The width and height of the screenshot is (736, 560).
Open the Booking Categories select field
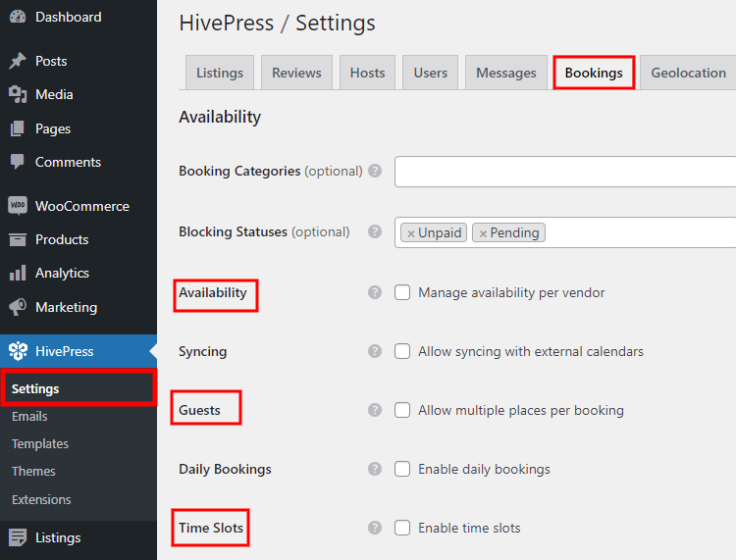[565, 172]
